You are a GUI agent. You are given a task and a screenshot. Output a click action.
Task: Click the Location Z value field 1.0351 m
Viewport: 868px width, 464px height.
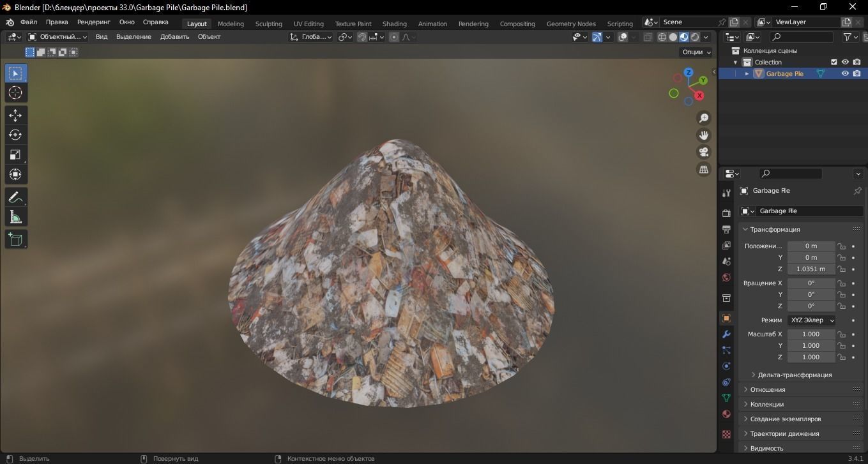[811, 269]
